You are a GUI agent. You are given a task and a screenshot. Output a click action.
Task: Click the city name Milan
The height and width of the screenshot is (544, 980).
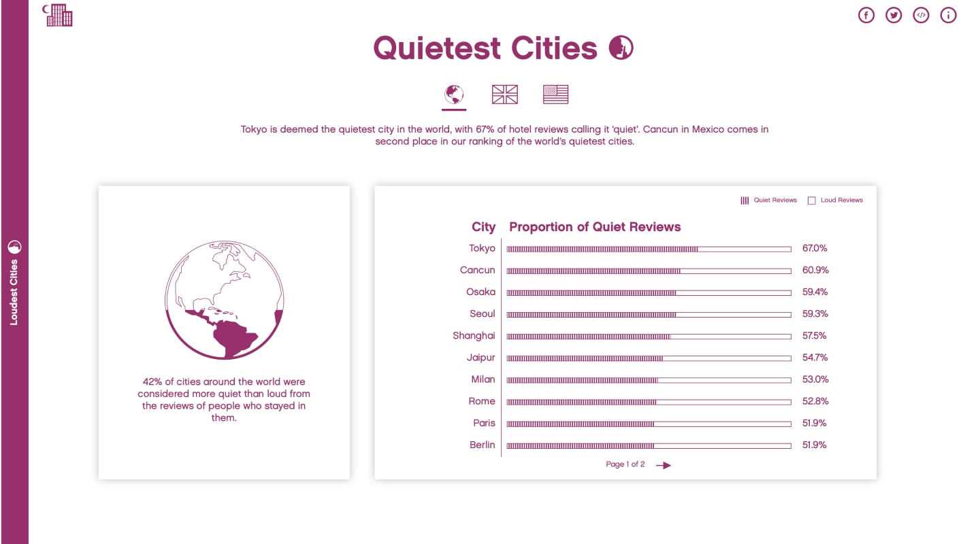(483, 379)
